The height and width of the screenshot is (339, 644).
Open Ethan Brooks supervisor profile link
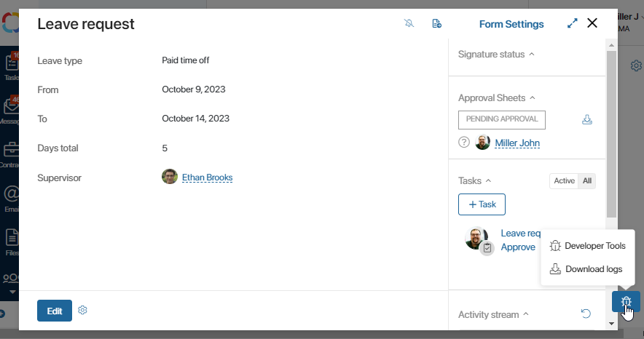tap(208, 178)
